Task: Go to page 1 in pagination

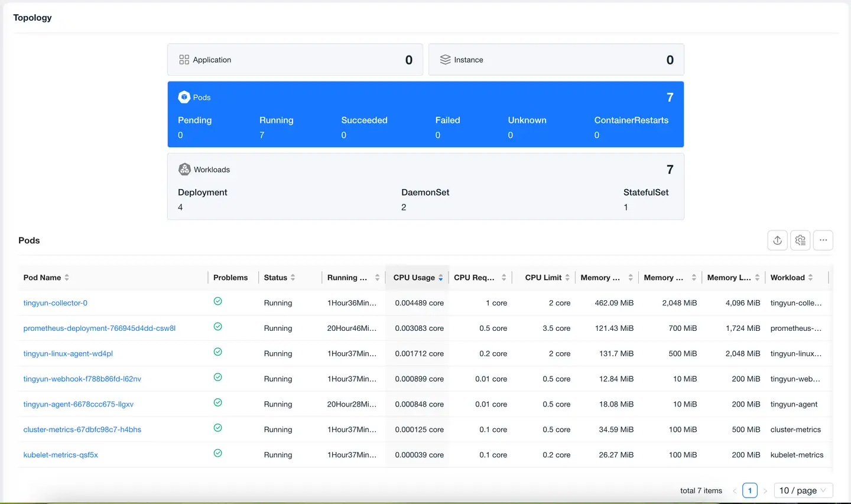Action: [750, 490]
